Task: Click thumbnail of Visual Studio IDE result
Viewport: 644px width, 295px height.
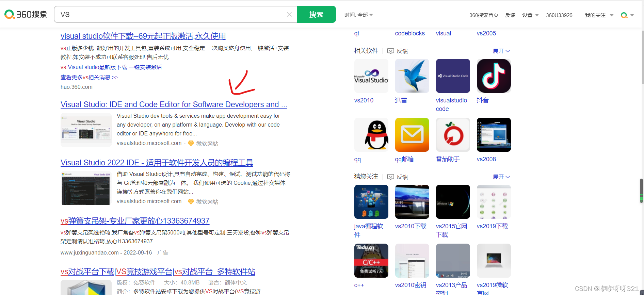Action: click(x=86, y=130)
